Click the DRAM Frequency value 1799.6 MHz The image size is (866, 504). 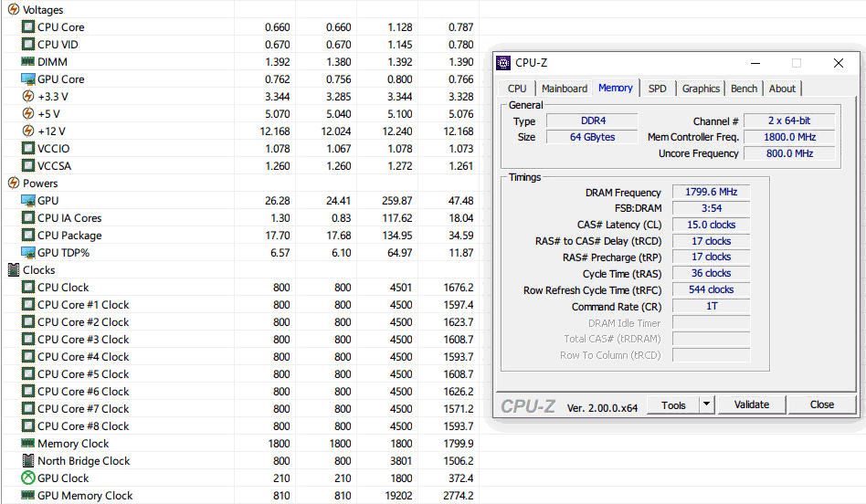pyautogui.click(x=711, y=192)
